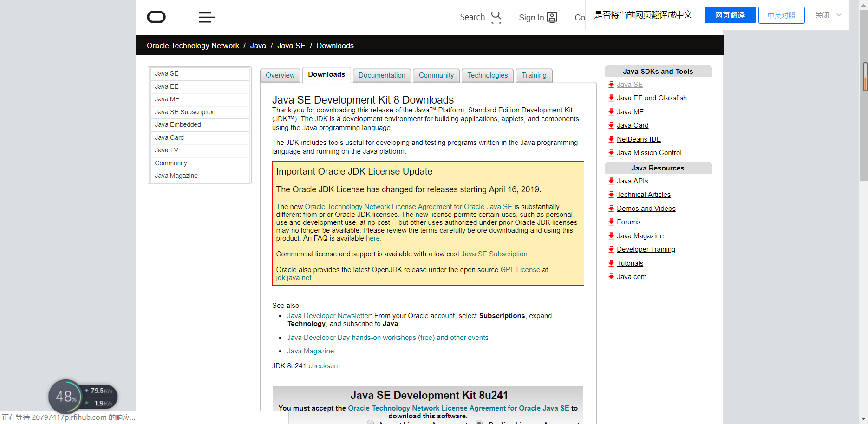Open Java Mission Control link
Image resolution: width=868 pixels, height=424 pixels.
pyautogui.click(x=649, y=153)
